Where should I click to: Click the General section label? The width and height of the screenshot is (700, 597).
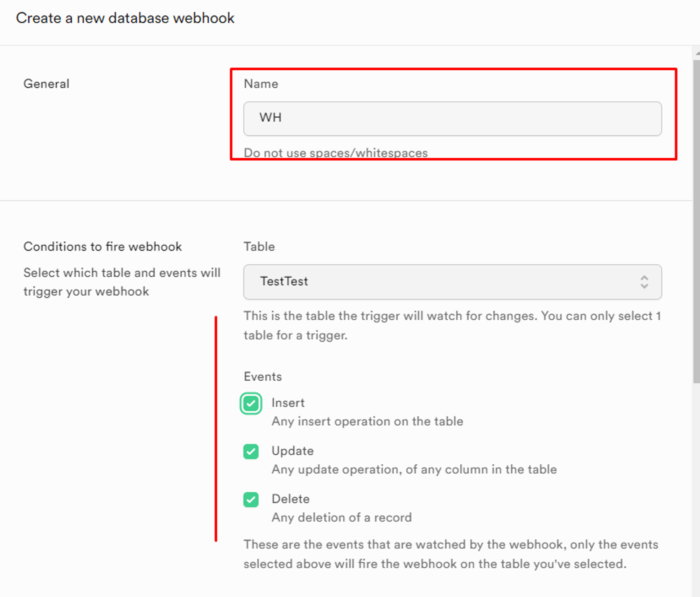pos(46,83)
